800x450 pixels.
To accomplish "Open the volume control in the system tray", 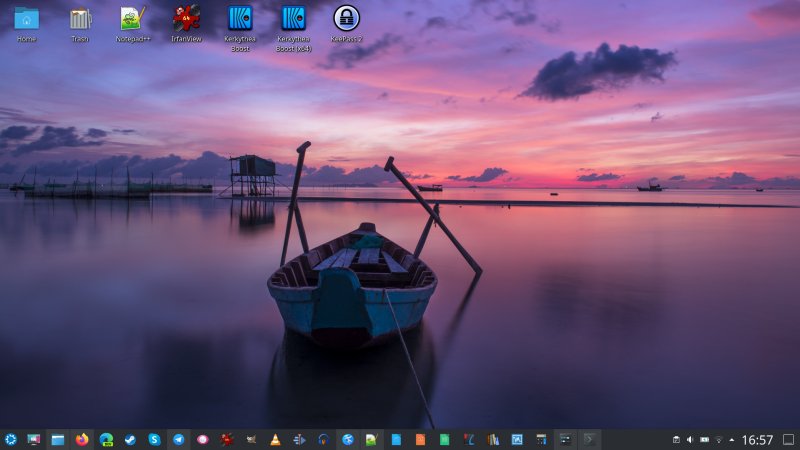I will click(x=690, y=440).
